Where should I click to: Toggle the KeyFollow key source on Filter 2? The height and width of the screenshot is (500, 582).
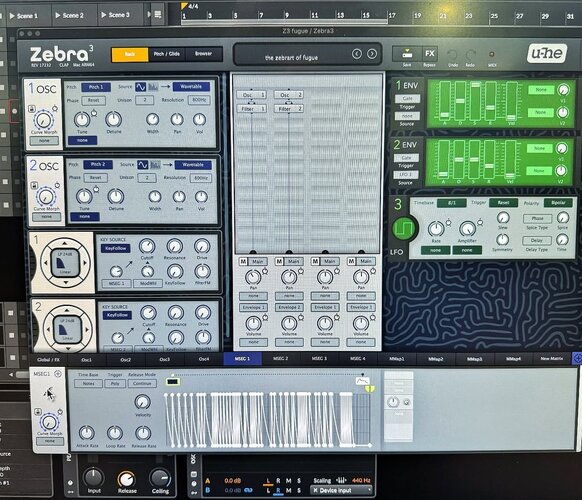pos(118,315)
